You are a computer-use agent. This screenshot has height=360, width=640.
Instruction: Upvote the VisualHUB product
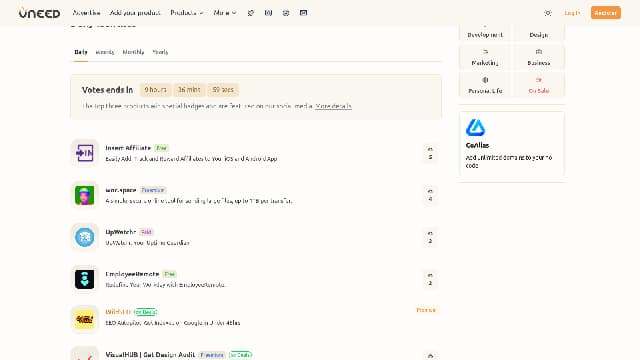coord(430,356)
